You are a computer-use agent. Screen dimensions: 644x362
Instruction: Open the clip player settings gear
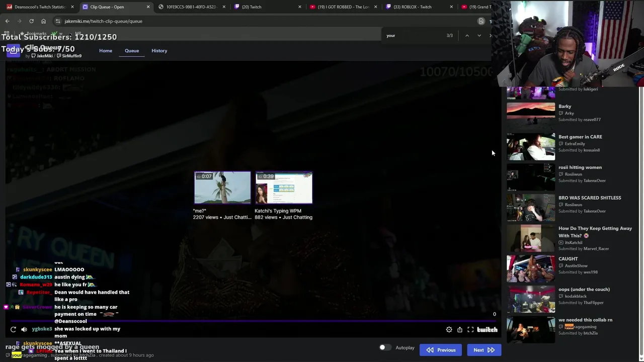click(x=449, y=329)
